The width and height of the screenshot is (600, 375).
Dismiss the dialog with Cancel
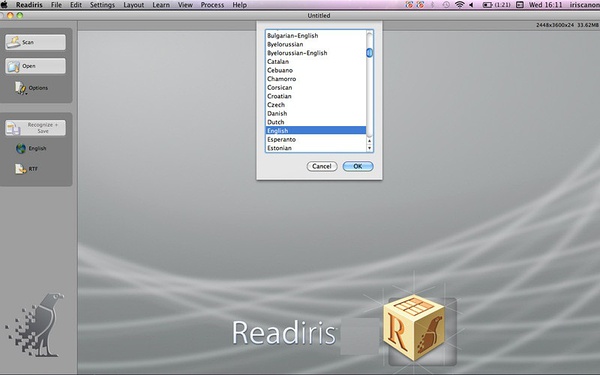point(322,166)
